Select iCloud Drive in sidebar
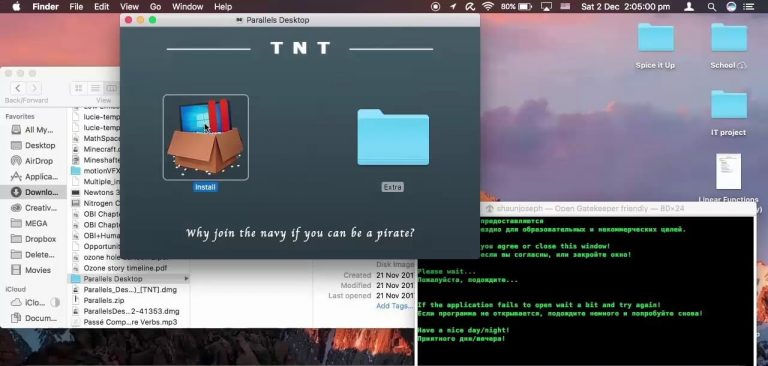 [33, 302]
